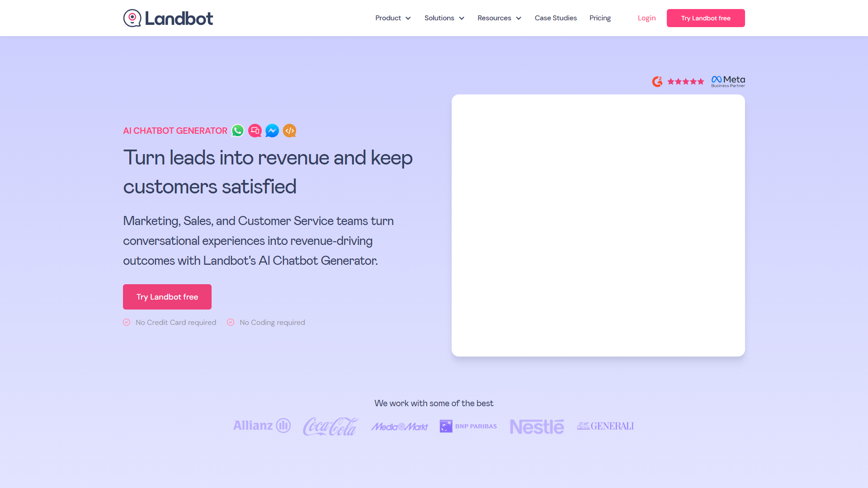Go to the Pricing page
The image size is (868, 488).
tap(600, 18)
